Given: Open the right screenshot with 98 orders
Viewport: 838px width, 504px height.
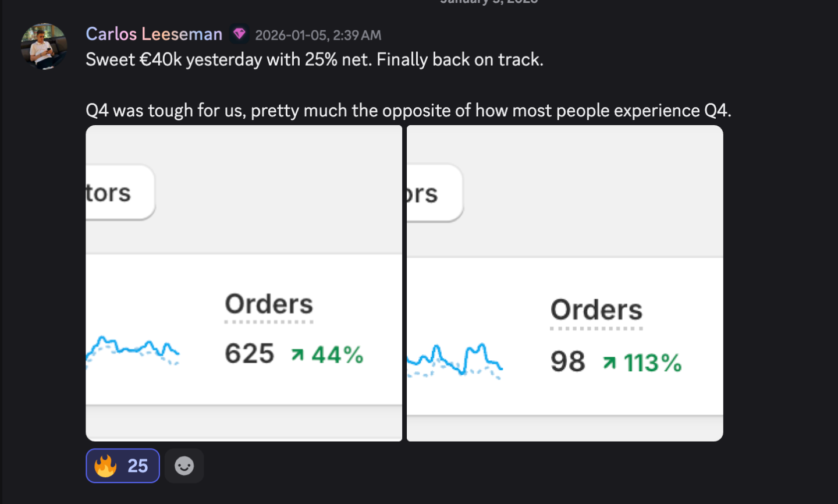Looking at the screenshot, I should click(x=564, y=283).
